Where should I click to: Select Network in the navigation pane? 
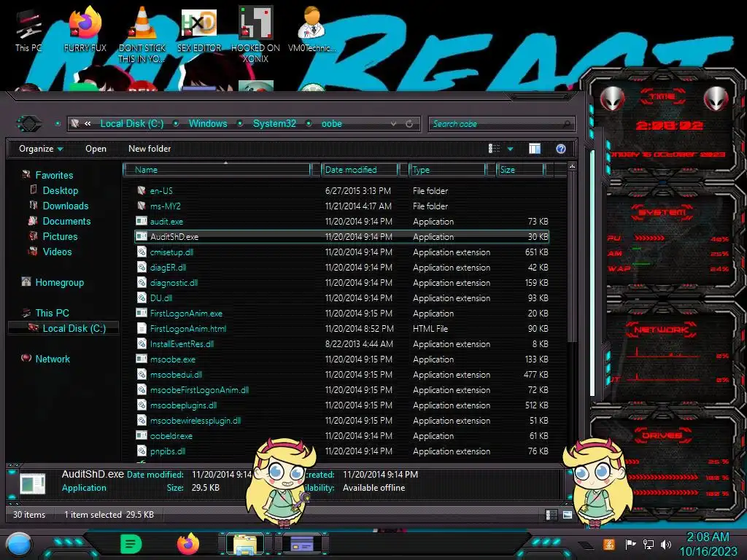pyautogui.click(x=52, y=359)
